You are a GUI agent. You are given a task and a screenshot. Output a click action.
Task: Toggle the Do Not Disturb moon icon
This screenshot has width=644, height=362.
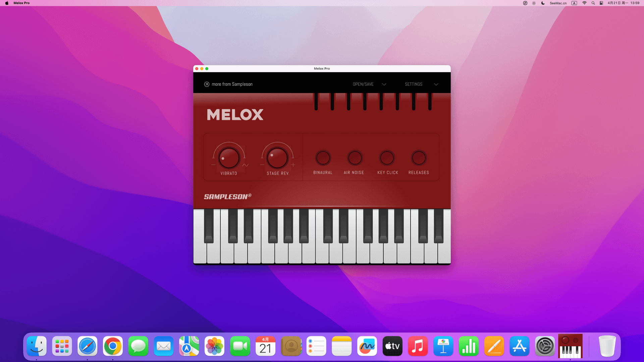[543, 3]
